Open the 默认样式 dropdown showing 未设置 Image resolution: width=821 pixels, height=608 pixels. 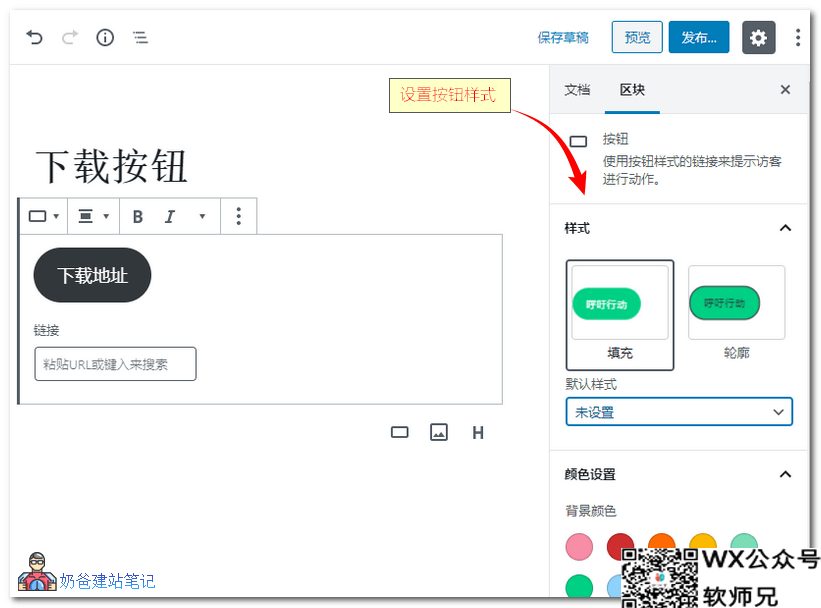[679, 412]
